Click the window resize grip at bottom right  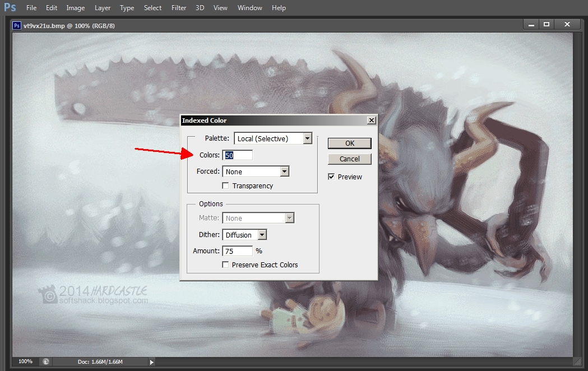(577, 361)
